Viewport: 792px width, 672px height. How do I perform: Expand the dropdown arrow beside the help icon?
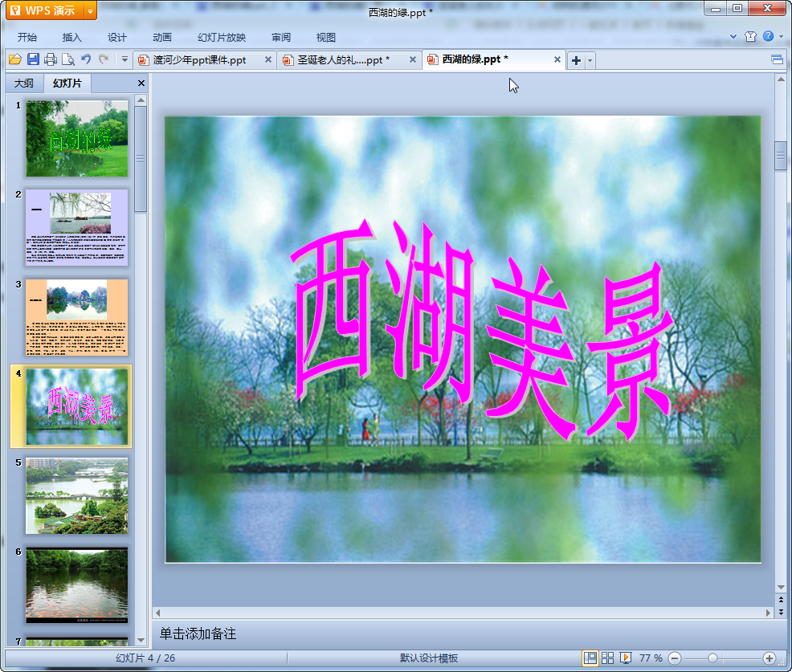[x=782, y=36]
